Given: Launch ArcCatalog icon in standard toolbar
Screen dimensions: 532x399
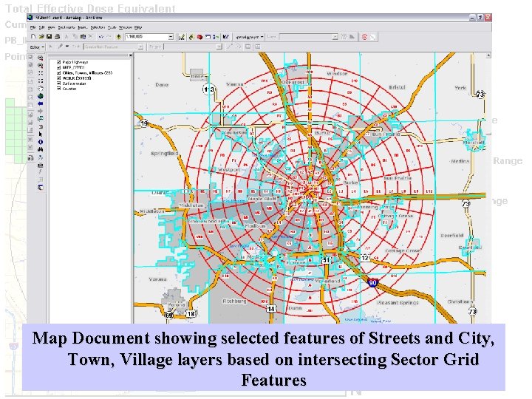Looking at the screenshot, I should point(191,37).
